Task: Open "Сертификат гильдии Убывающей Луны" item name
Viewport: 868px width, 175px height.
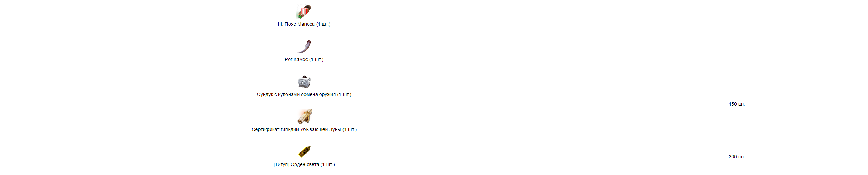Action: [x=296, y=130]
